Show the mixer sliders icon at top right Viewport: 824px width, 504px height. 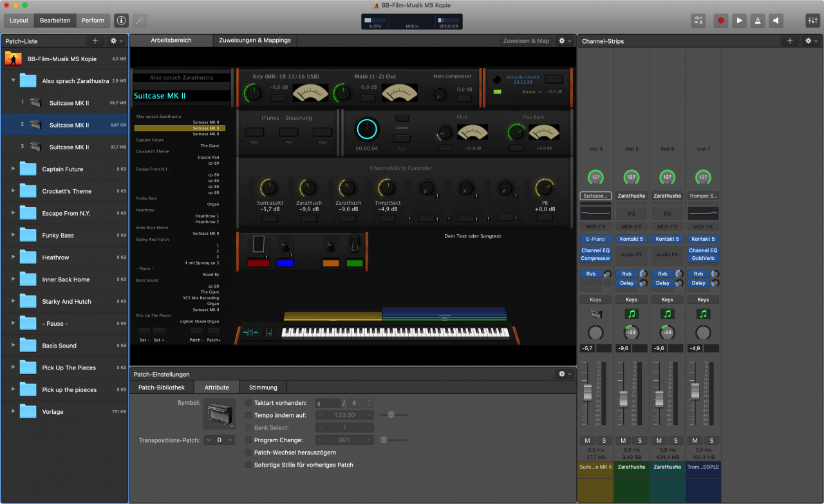[x=812, y=21]
